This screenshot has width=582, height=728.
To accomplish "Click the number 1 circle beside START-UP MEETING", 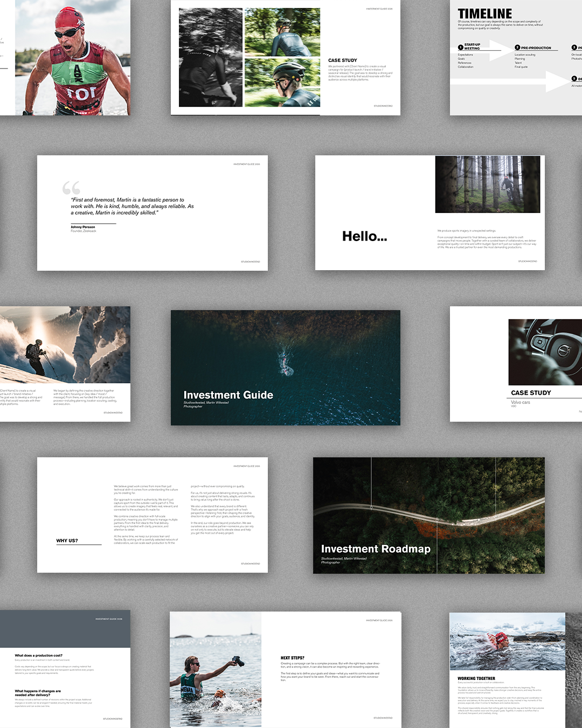I will click(x=461, y=47).
